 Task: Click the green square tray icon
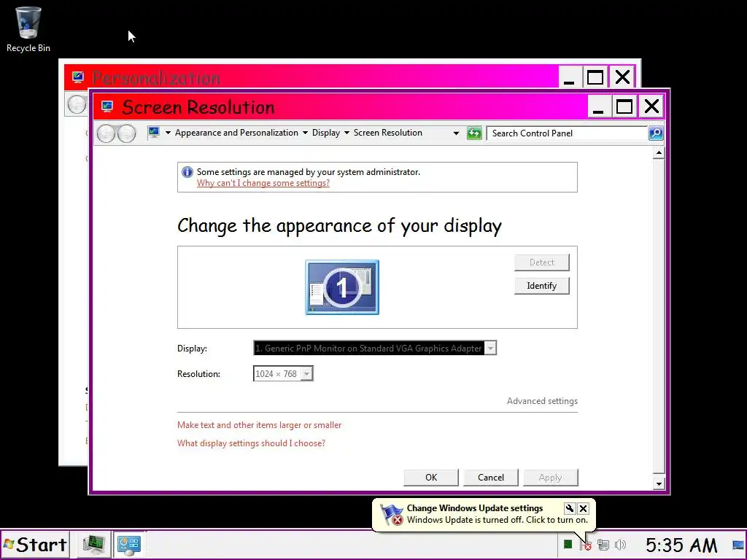(x=568, y=544)
